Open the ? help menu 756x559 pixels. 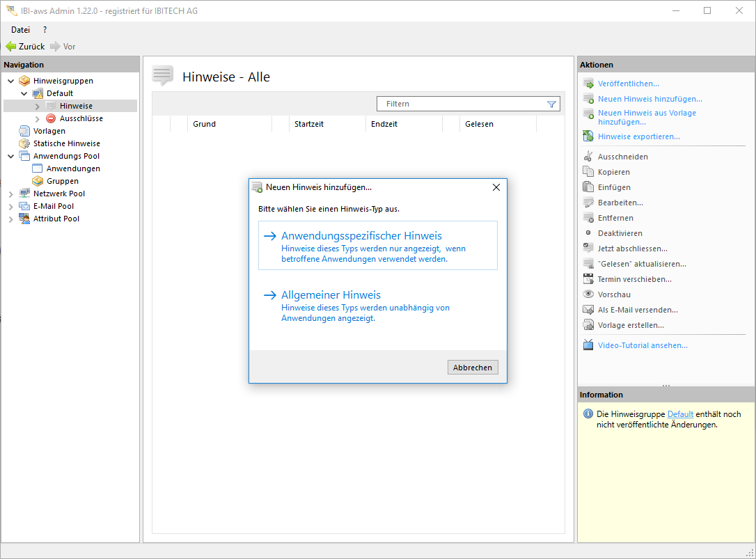(x=45, y=30)
